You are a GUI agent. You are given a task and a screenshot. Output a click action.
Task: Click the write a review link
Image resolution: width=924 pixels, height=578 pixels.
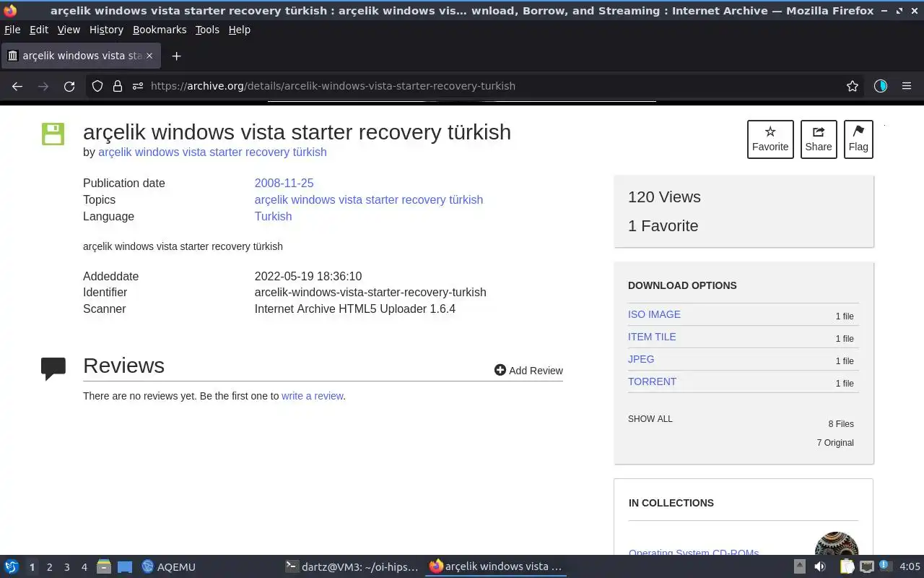[x=312, y=396]
